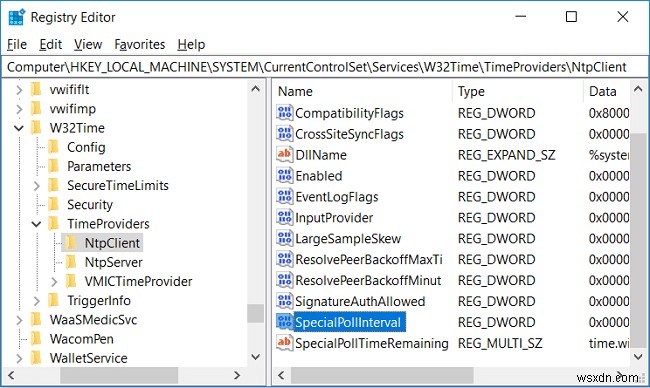This screenshot has height=388, width=650.
Task: Click the TimeProviders folder icon
Action: tap(54, 223)
